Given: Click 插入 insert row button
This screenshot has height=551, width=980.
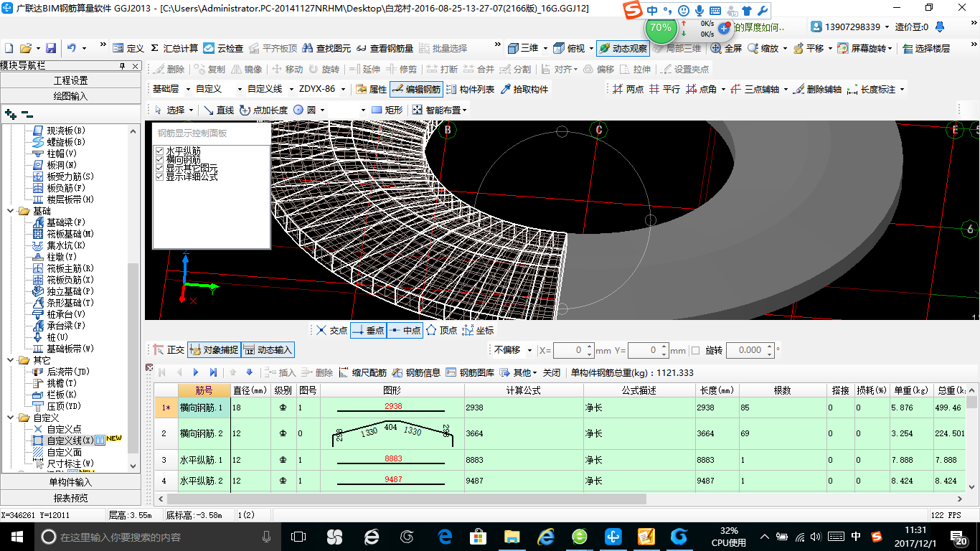Looking at the screenshot, I should pyautogui.click(x=280, y=372).
